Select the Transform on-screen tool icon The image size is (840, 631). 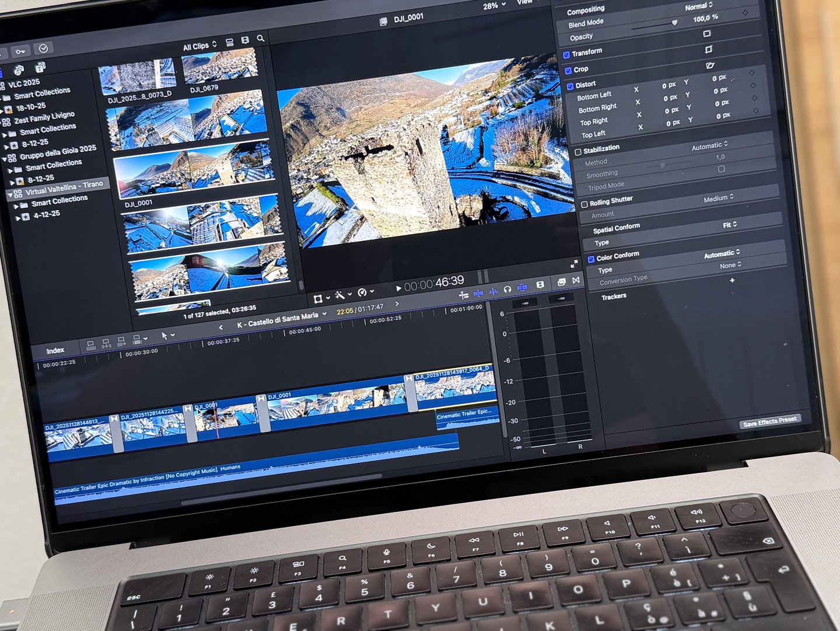tap(318, 299)
